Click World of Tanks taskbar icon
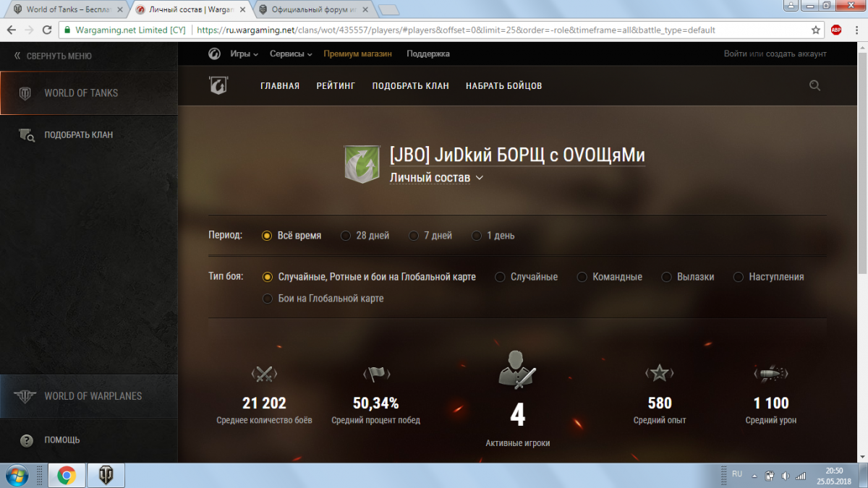This screenshot has width=868, height=488. 106,476
